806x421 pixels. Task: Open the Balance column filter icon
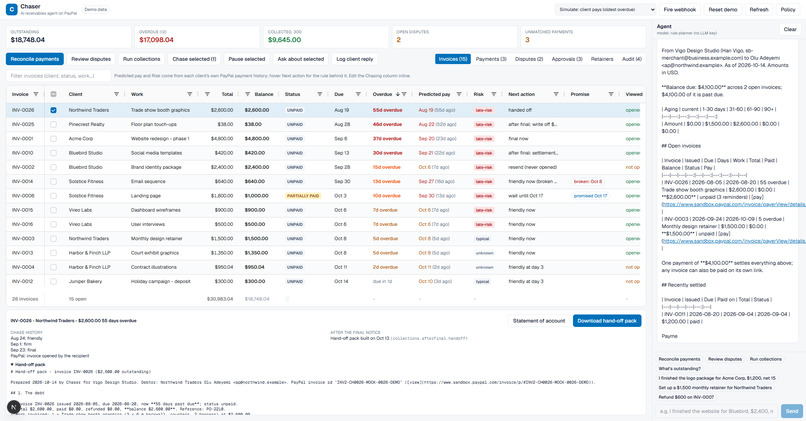(x=247, y=94)
